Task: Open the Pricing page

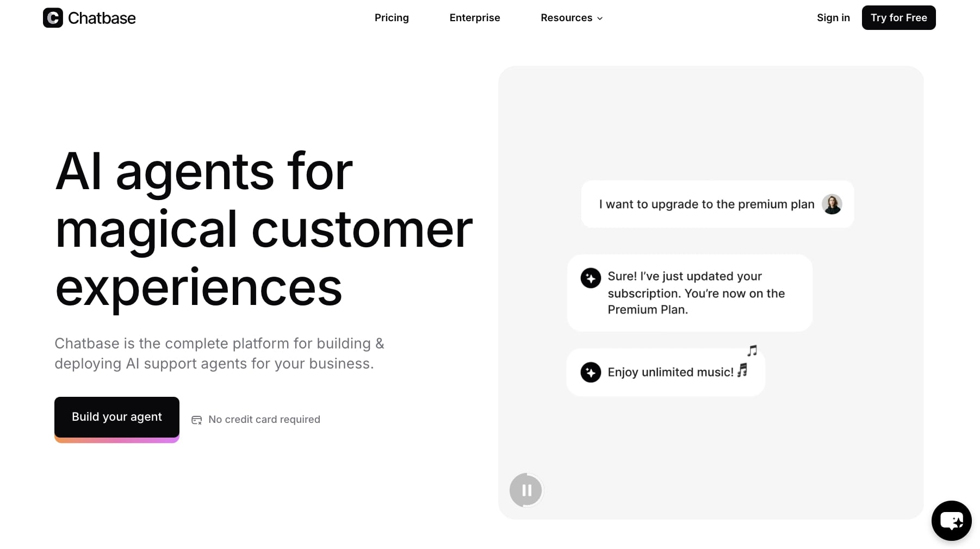Action: coord(391,17)
